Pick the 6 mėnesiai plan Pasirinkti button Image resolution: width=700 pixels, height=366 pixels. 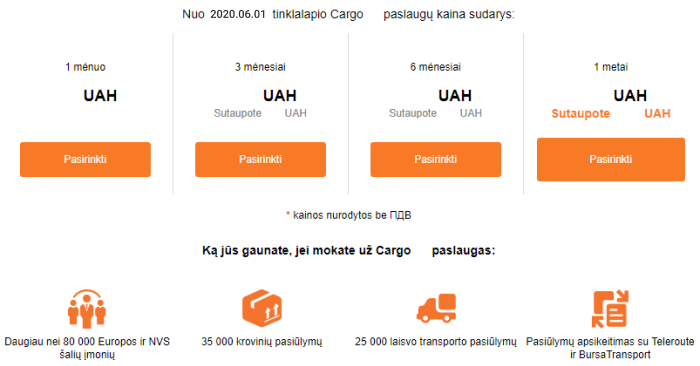click(x=436, y=159)
